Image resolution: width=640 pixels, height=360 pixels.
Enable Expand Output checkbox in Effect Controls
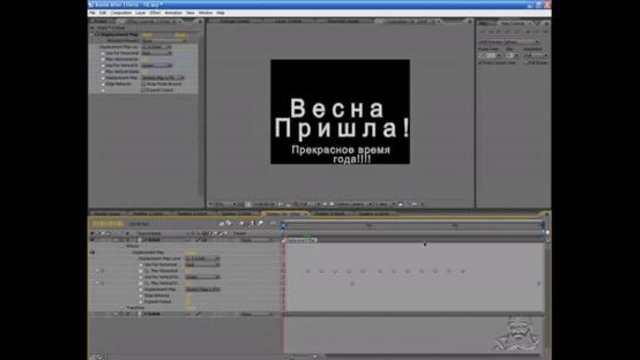[x=143, y=90]
